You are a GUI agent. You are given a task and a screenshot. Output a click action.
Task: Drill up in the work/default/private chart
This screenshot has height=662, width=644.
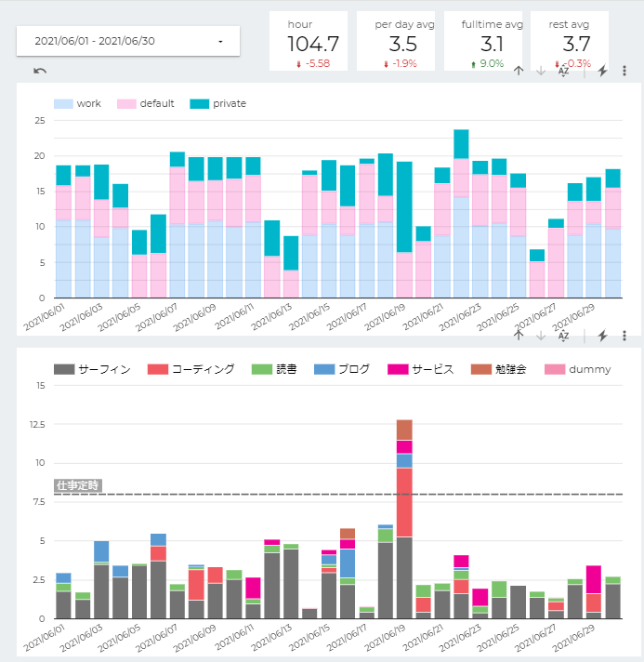(x=519, y=71)
